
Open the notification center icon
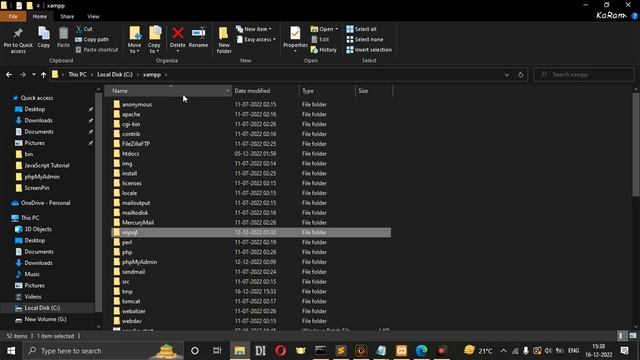(624, 351)
